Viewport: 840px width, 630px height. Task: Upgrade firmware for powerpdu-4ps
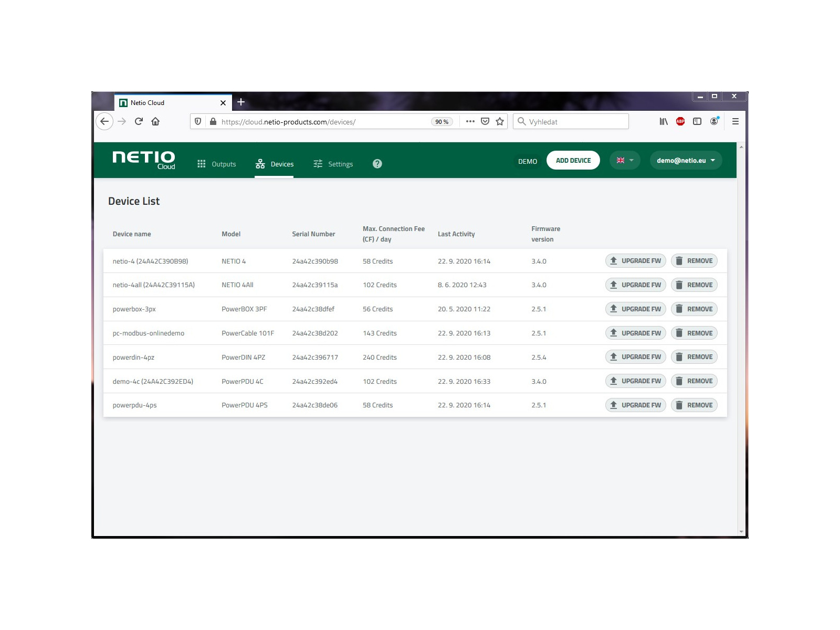[x=635, y=405]
